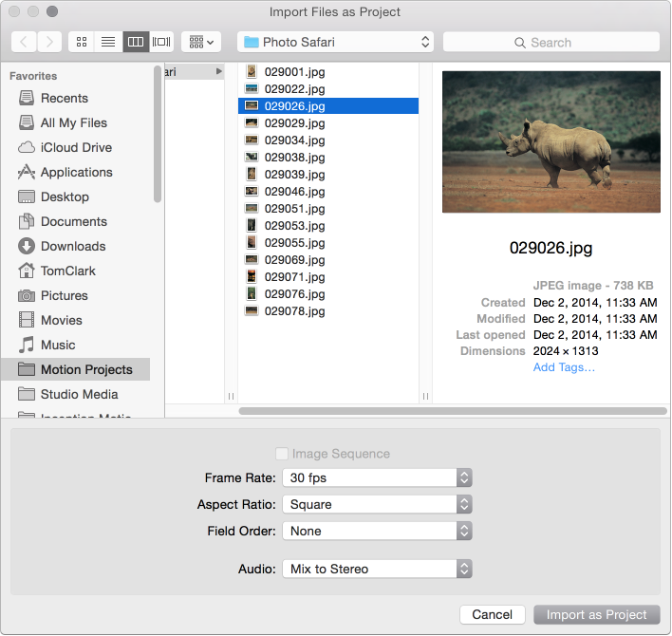Image resolution: width=672 pixels, height=636 pixels.
Task: Click the sidebar vertical scrollbar
Action: [158, 134]
